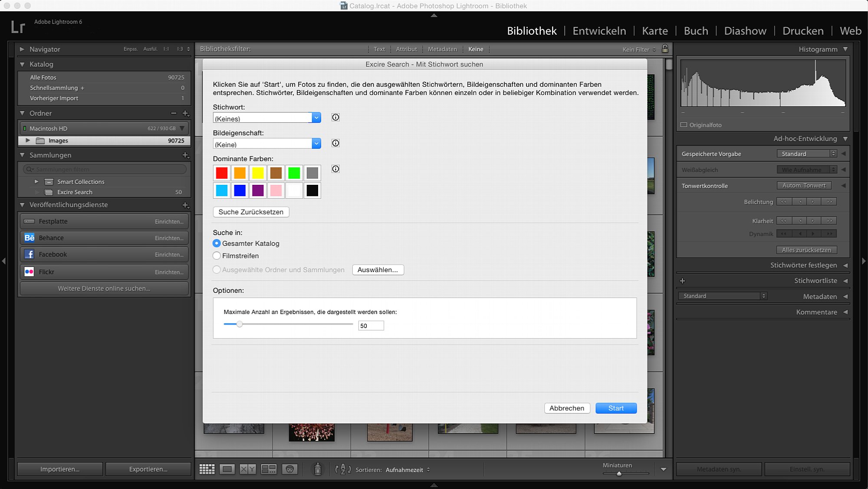This screenshot has width=868, height=489.
Task: Select the Filmstreifen radio option
Action: pos(217,256)
